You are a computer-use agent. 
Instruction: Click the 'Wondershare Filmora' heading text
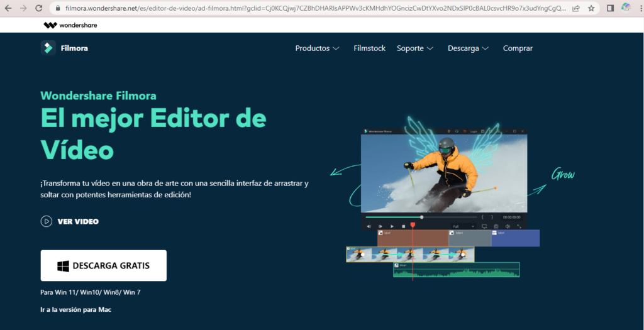[98, 96]
